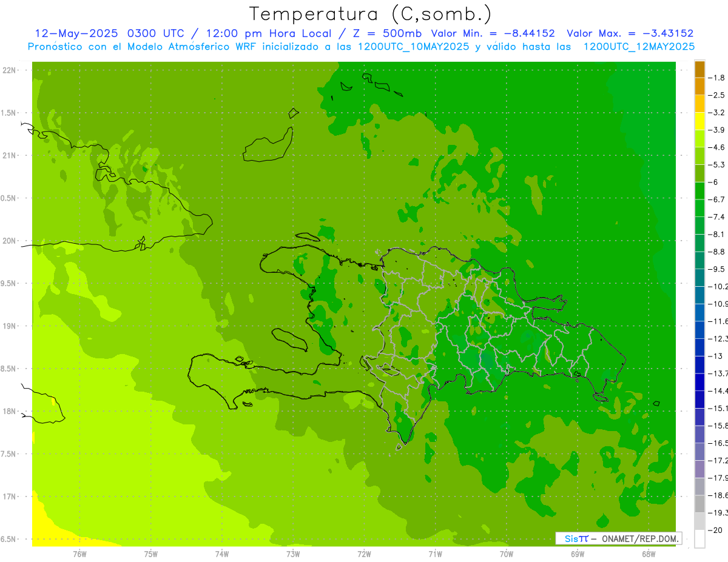The height and width of the screenshot is (562, 728).
Task: Click the 20N latitude label
Action: (x=10, y=241)
